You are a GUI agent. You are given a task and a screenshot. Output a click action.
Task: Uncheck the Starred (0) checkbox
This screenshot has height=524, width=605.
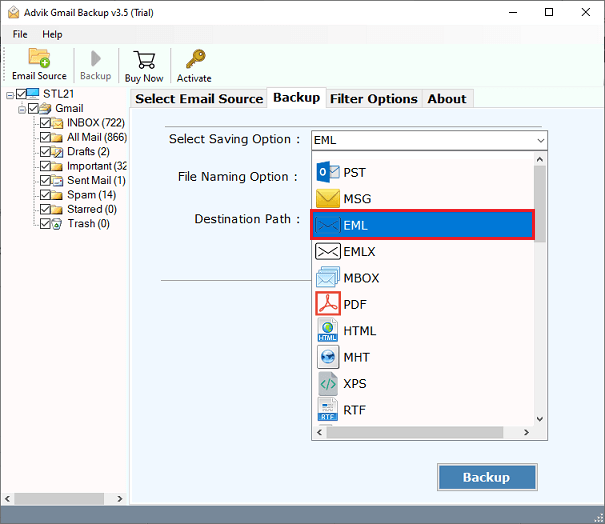pyautogui.click(x=46, y=209)
